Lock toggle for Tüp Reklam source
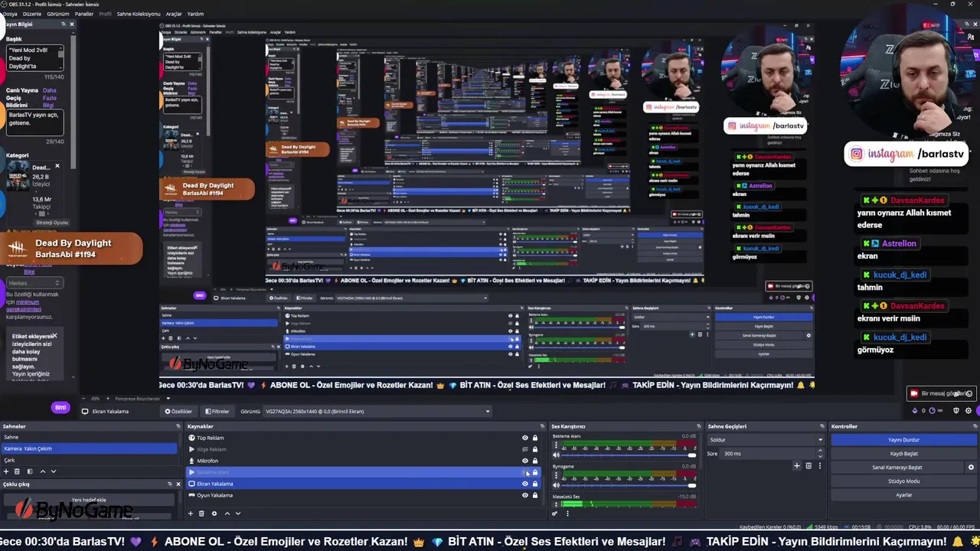The width and height of the screenshot is (980, 551). 535,438
